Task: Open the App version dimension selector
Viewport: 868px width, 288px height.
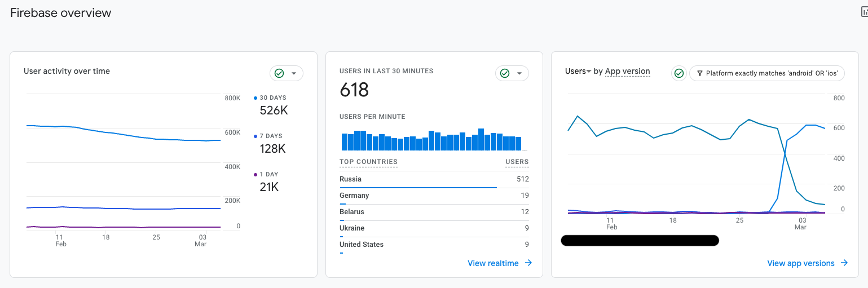Action: [x=627, y=71]
